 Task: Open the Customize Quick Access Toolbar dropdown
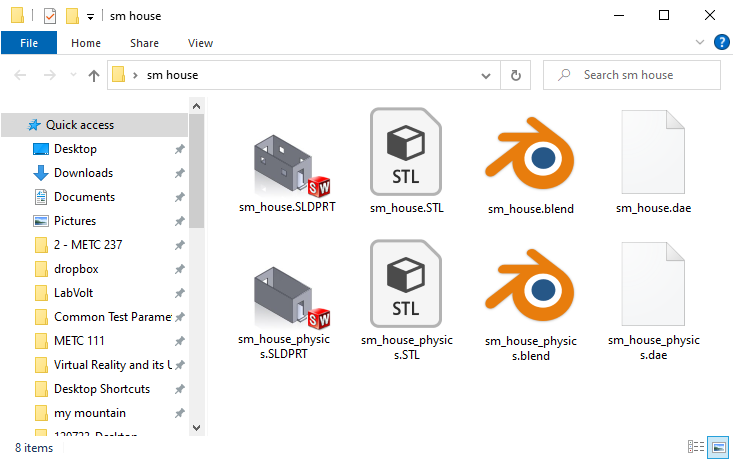point(90,17)
